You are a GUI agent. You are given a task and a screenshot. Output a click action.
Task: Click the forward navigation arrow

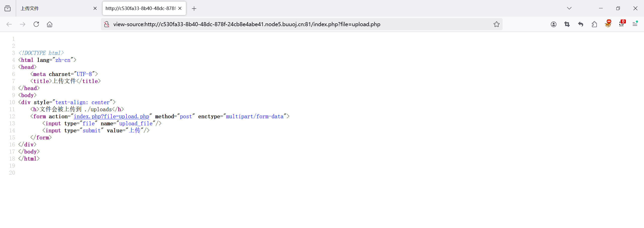point(23,24)
